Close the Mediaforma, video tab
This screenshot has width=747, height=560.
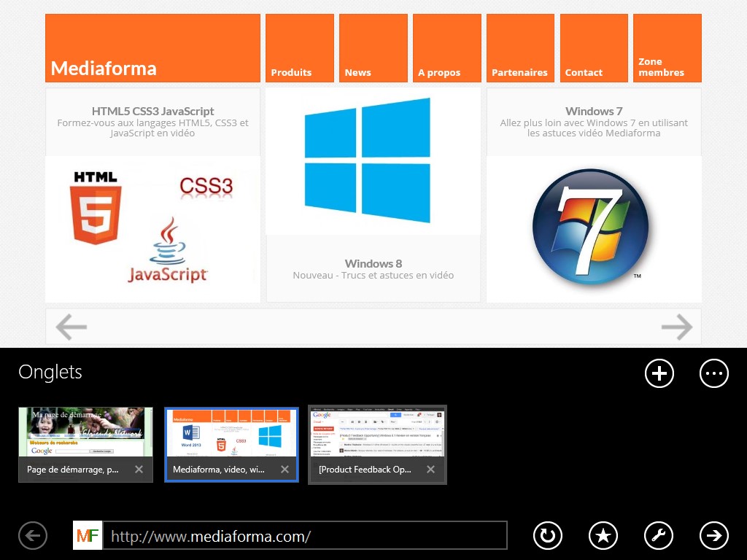point(285,470)
